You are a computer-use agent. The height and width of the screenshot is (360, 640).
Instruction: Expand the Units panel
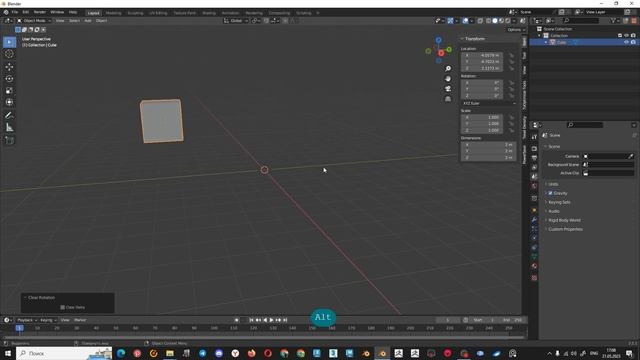pyautogui.click(x=553, y=184)
